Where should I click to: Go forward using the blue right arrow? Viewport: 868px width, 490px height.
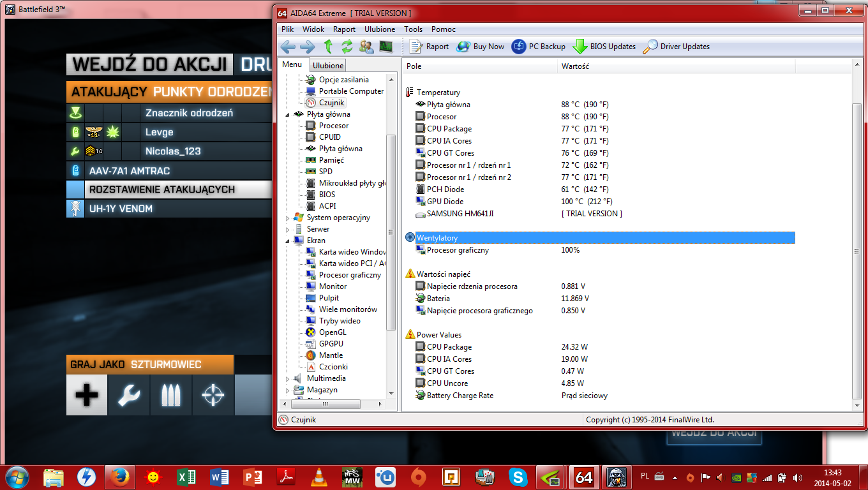308,47
